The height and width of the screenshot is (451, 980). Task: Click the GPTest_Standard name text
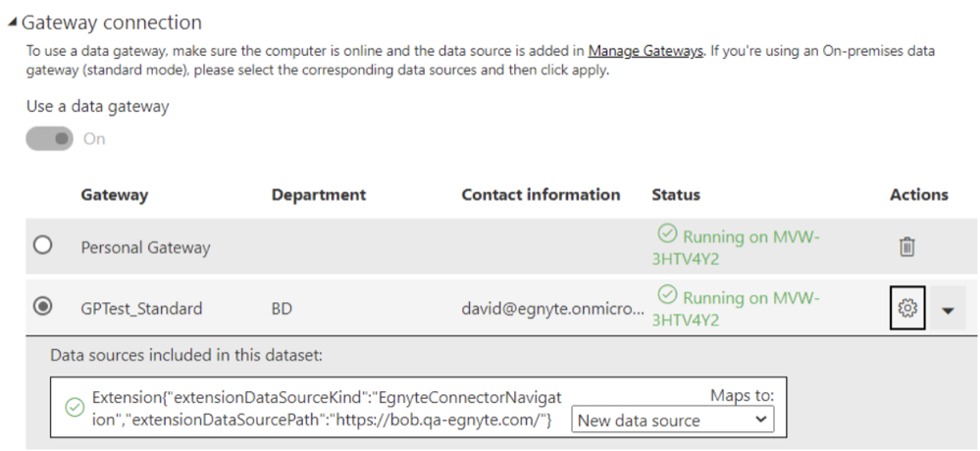(x=141, y=309)
